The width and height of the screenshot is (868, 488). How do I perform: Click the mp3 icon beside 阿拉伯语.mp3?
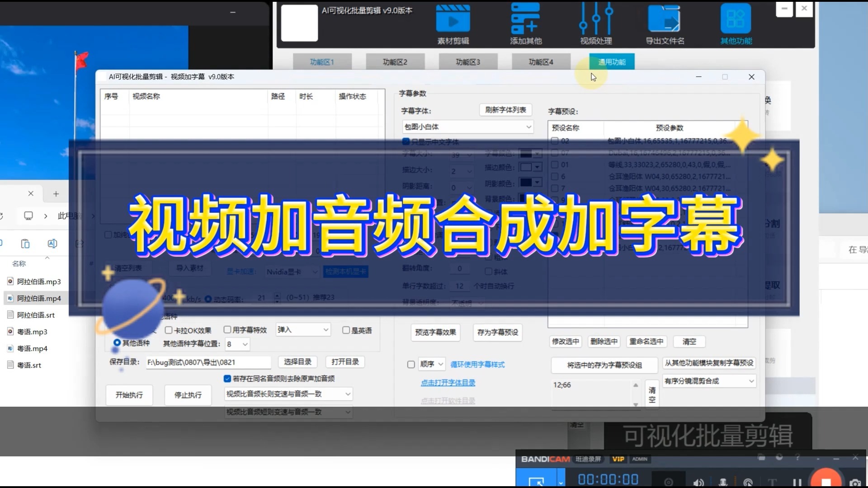pos(10,282)
